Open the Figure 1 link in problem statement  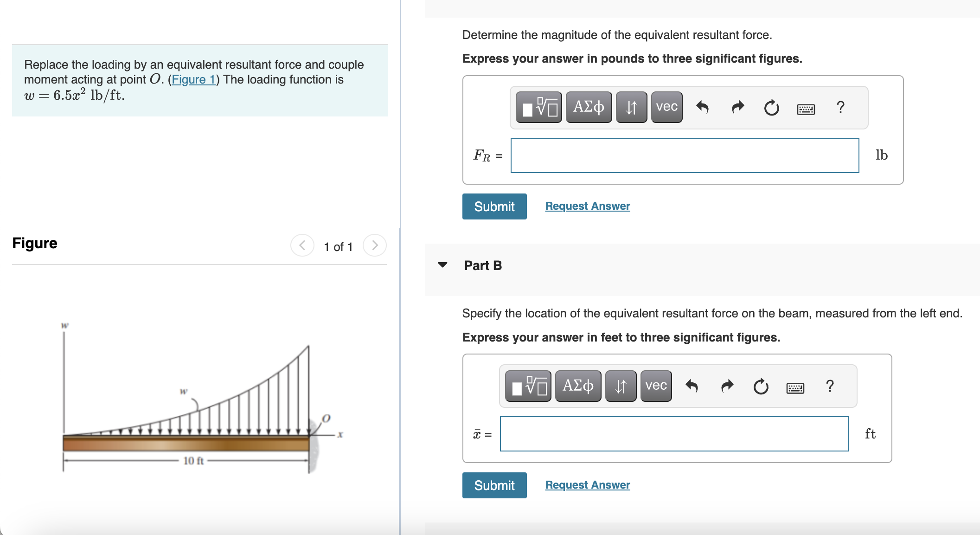pyautogui.click(x=194, y=79)
